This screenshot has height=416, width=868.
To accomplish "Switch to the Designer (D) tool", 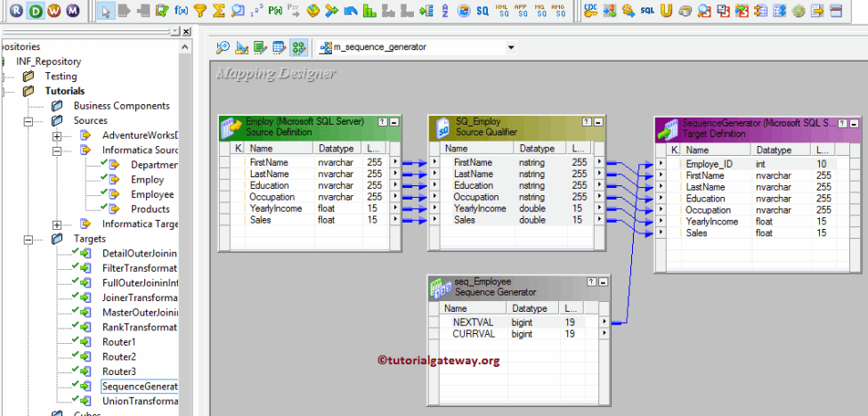I will 36,10.
